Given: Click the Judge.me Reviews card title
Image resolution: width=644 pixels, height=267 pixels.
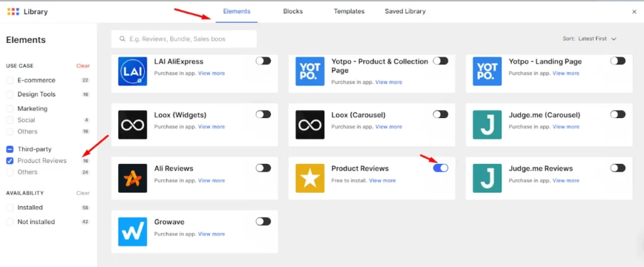Looking at the screenshot, I should coord(540,168).
